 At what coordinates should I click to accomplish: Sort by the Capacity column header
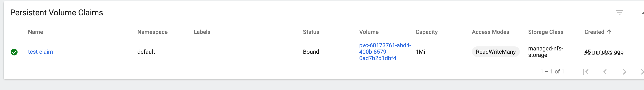coord(426,32)
